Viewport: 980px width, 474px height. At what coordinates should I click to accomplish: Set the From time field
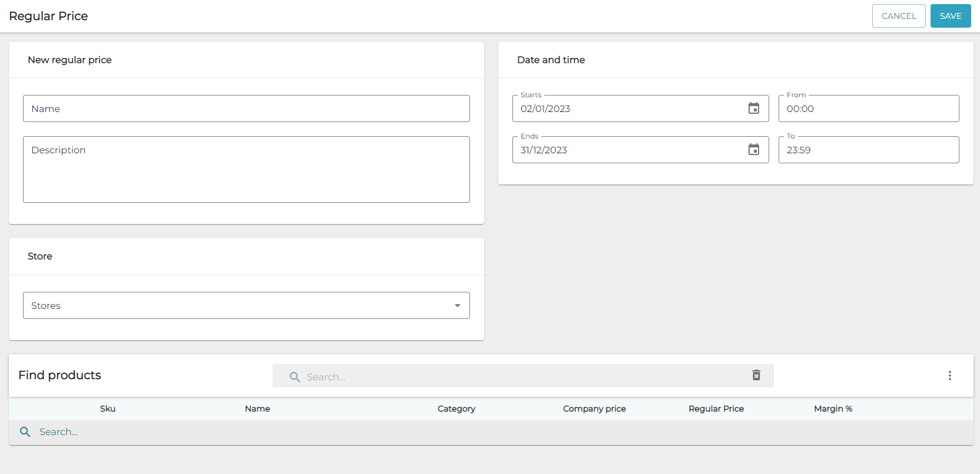(x=868, y=108)
